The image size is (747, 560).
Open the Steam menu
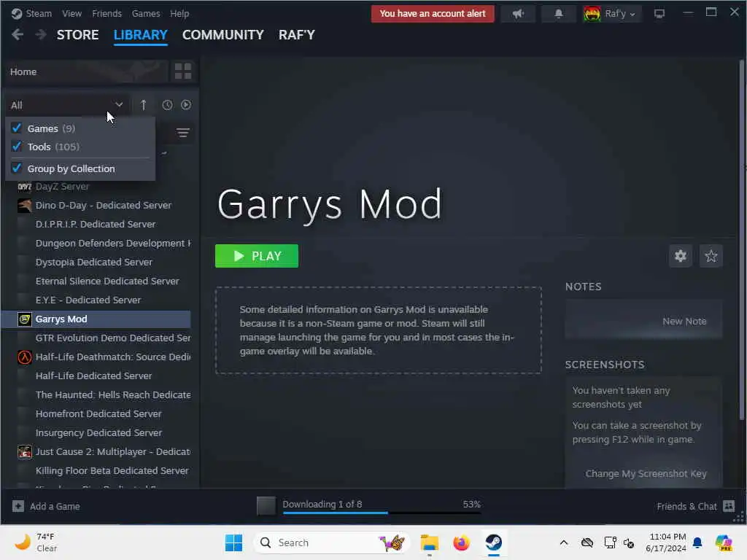[x=39, y=13]
